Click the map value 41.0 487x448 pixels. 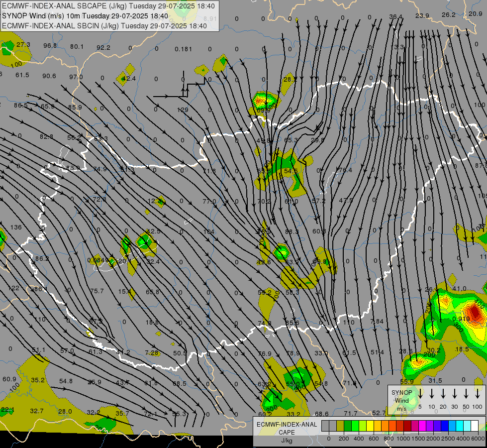point(459,289)
